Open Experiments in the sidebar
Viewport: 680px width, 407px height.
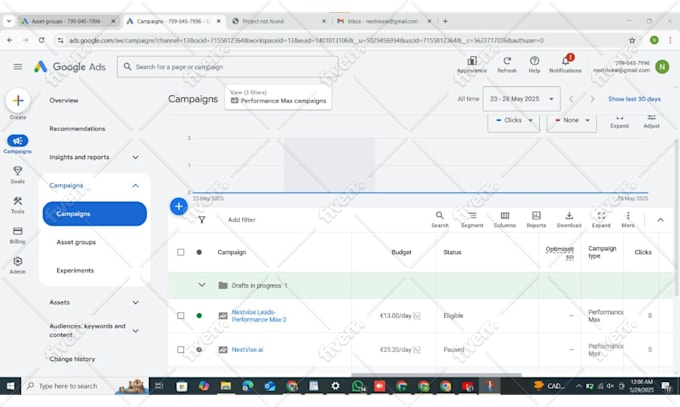tap(75, 270)
